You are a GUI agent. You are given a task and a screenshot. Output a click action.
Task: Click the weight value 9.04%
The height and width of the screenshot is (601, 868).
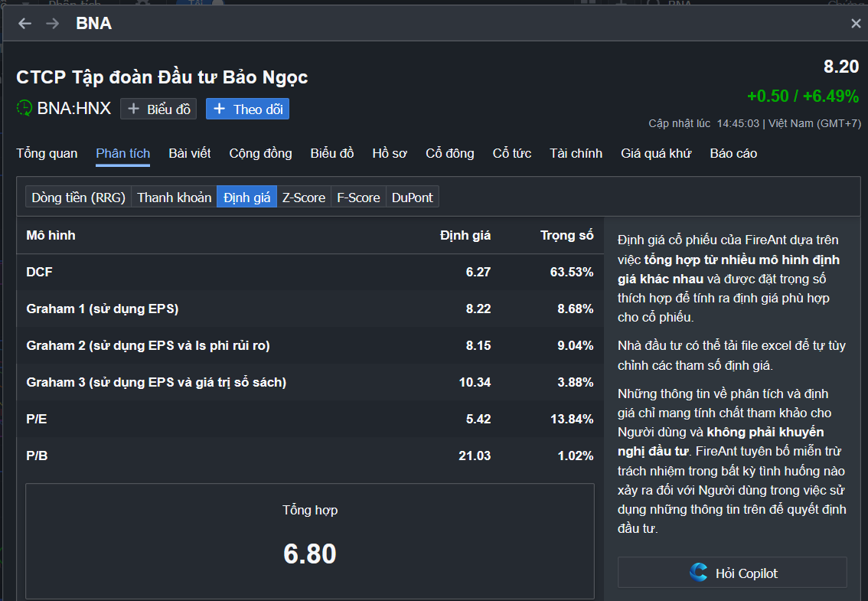click(575, 345)
